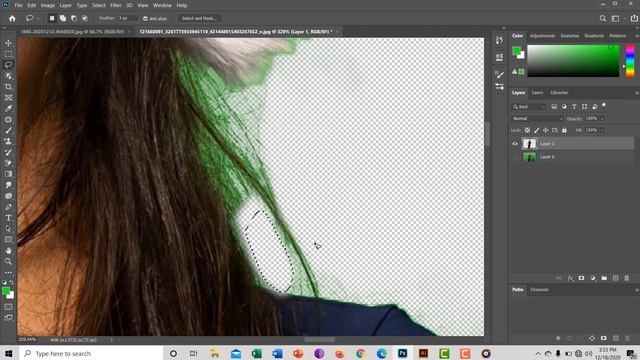Click the Select and Mask button
The width and height of the screenshot is (640, 360).
point(199,18)
